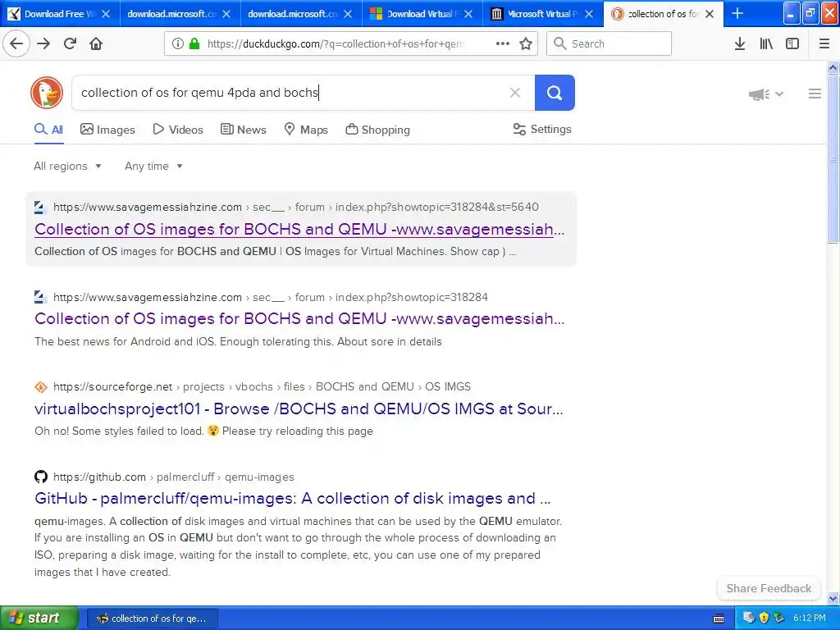Close the Microsoft Virtual P tab
This screenshot has width=840, height=630.
[x=589, y=14]
